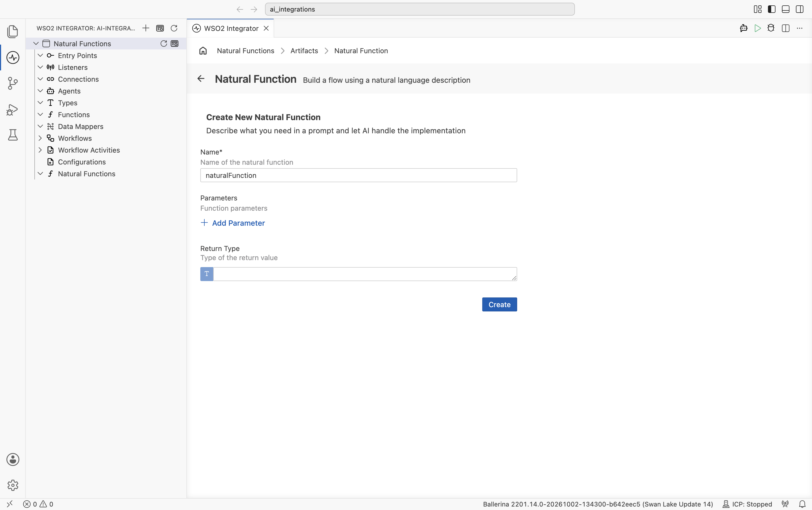Open WSO2 Integrator view in activity bar
812x510 pixels.
13,57
